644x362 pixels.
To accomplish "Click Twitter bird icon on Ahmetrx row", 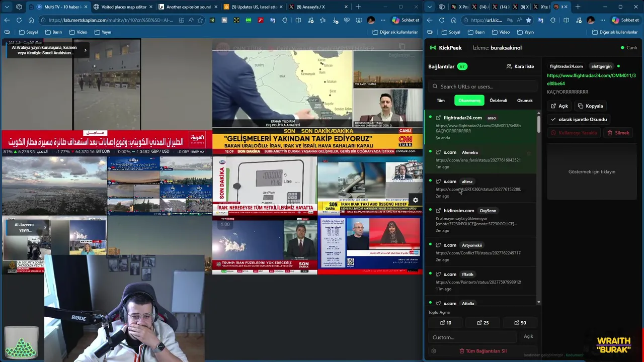I will point(438,152).
